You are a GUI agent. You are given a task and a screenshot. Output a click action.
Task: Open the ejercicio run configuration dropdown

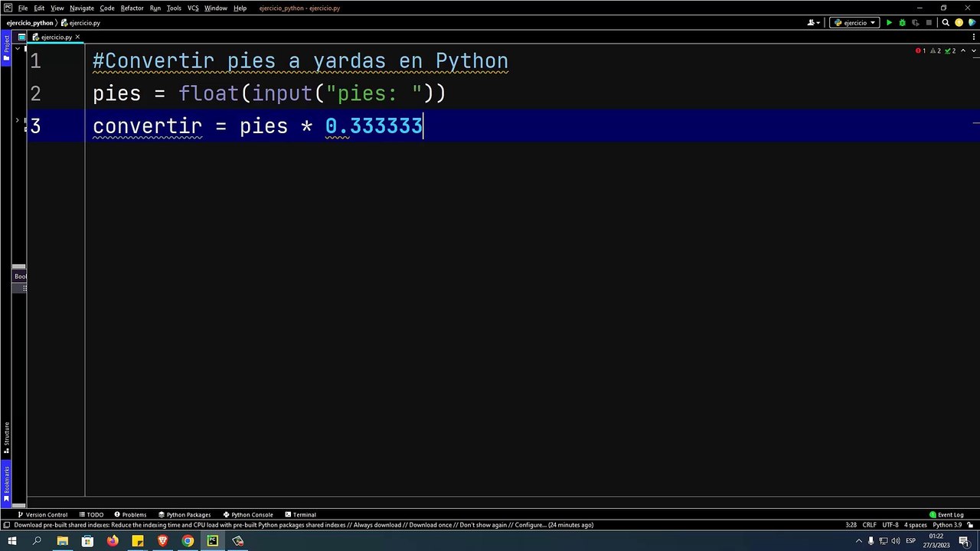click(x=854, y=23)
